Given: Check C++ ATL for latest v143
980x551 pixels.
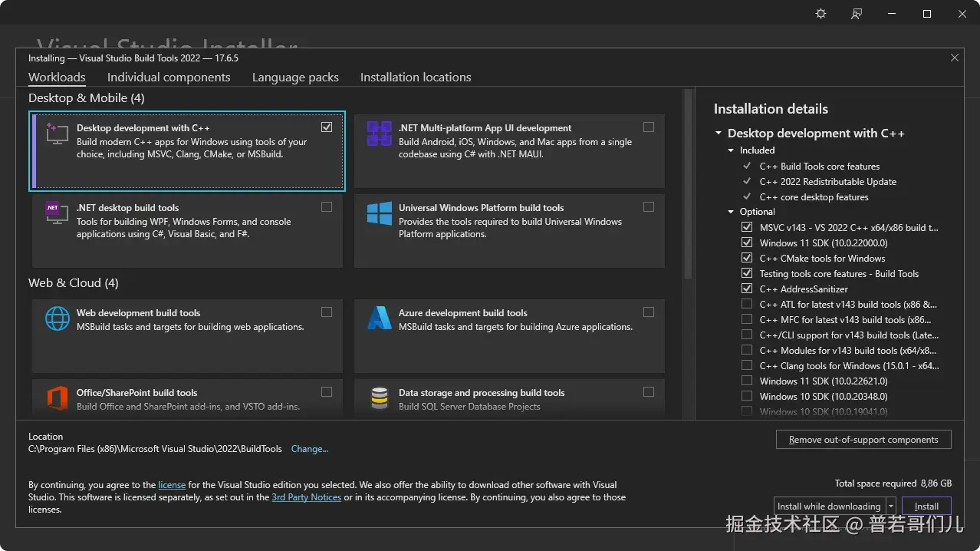Looking at the screenshot, I should click(747, 305).
